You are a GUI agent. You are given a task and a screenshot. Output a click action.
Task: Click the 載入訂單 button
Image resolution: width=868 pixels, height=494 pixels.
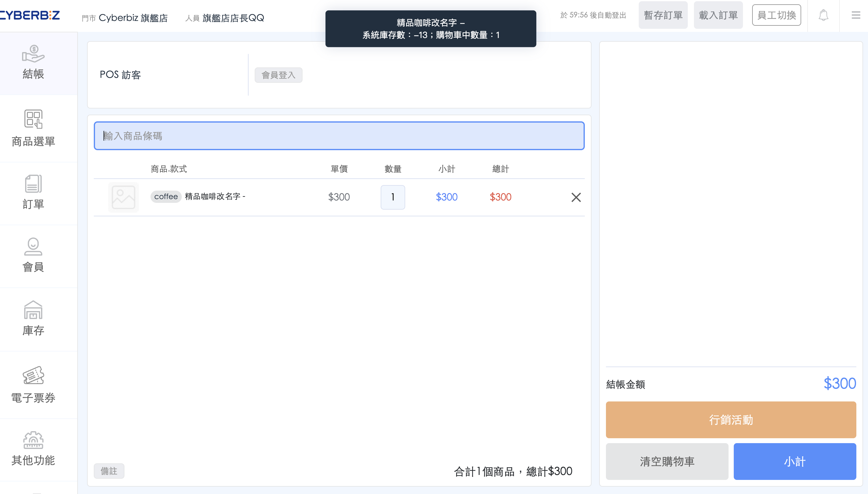718,15
